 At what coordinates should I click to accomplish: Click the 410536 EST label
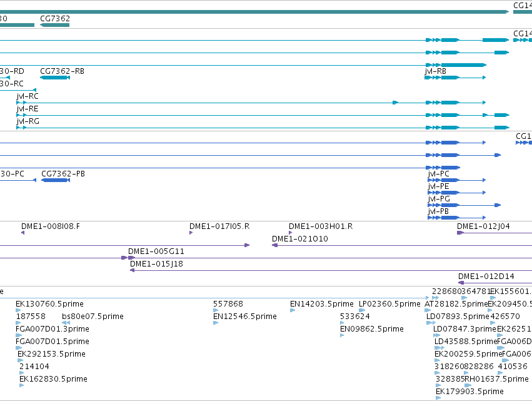(513, 367)
